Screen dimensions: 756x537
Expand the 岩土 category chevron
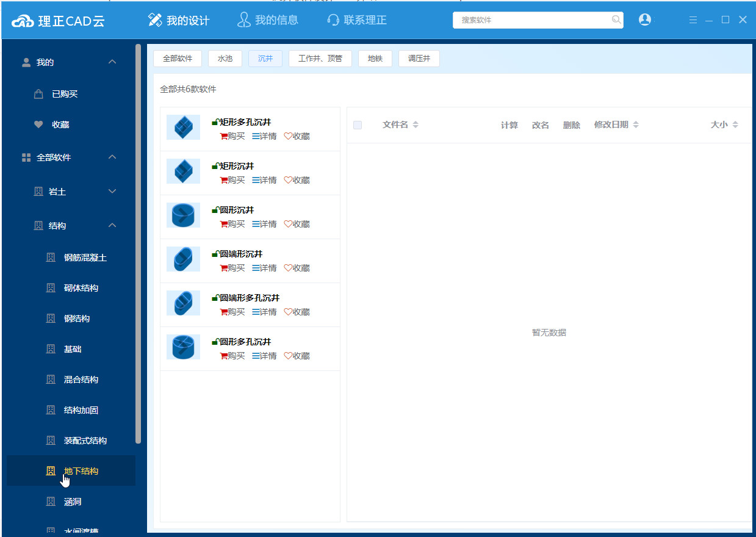point(112,192)
